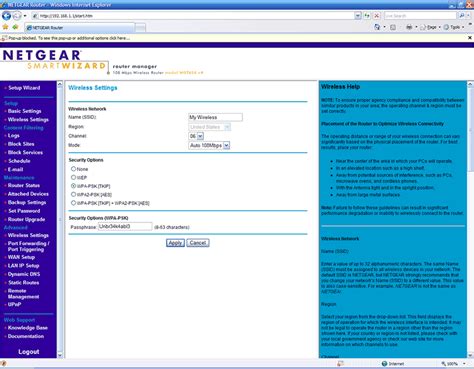Image resolution: width=474 pixels, height=369 pixels.
Task: Select WPA-PSK [TKIP] + WPA2-PSK [AES] option
Action: (x=73, y=203)
